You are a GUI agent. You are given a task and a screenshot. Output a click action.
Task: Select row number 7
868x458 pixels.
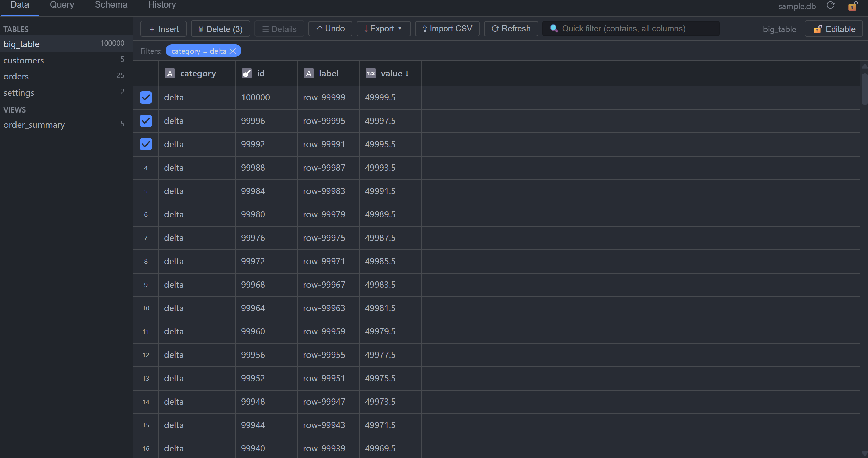click(146, 238)
